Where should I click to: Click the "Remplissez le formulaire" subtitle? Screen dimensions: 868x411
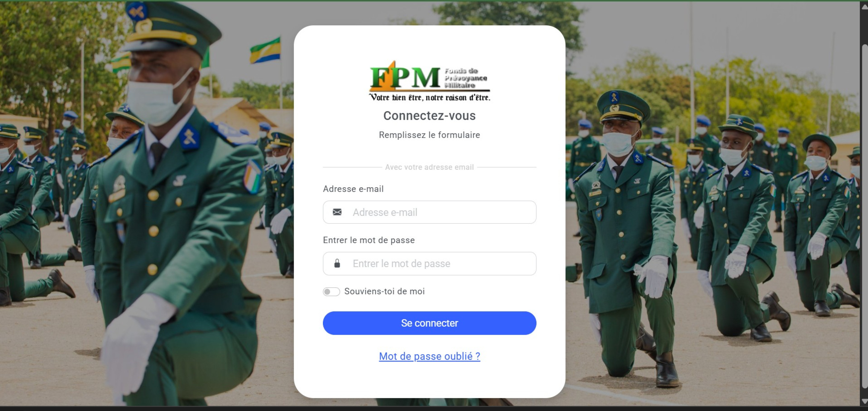430,135
